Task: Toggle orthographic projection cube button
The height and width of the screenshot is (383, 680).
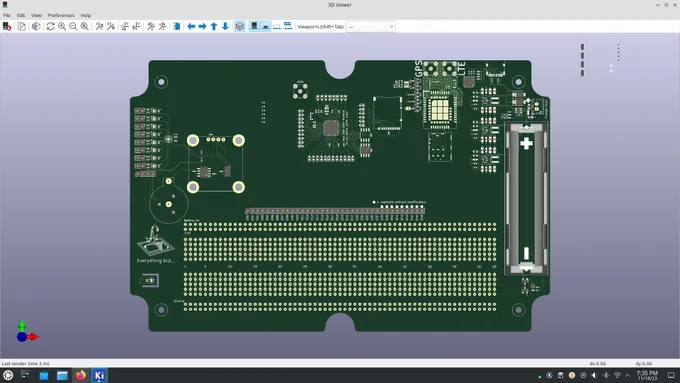Action: click(239, 26)
